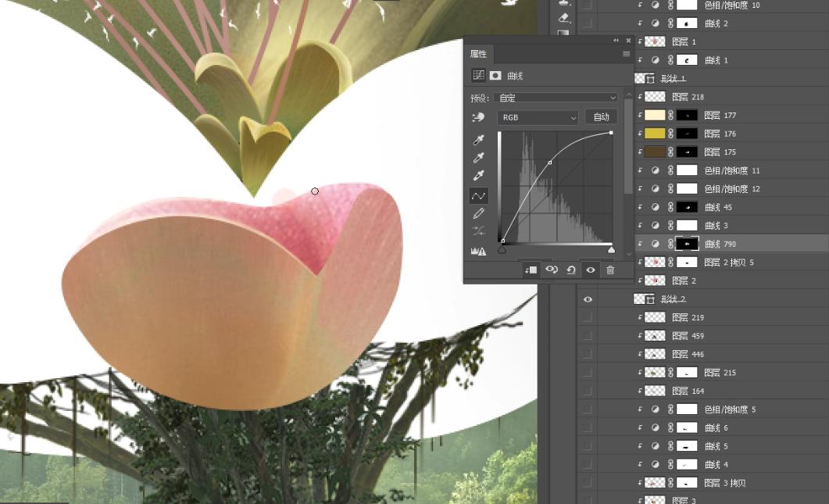Reset the curves adjustment to defaults

click(x=571, y=270)
